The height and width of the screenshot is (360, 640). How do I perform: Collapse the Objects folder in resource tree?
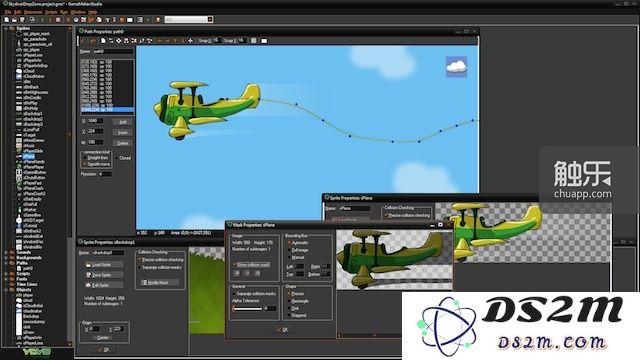point(6,290)
